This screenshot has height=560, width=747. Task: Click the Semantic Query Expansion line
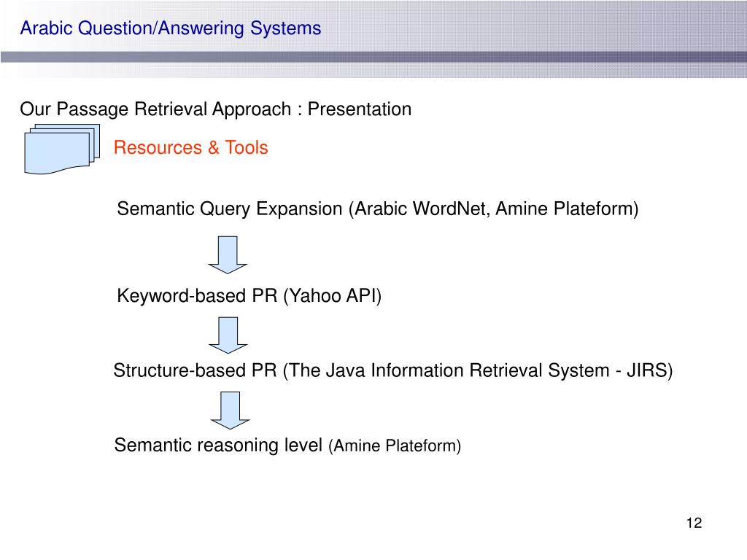(x=378, y=209)
